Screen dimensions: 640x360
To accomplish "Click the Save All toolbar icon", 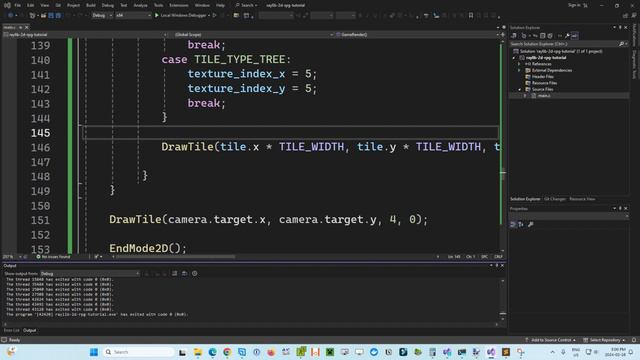I will click(x=58, y=16).
